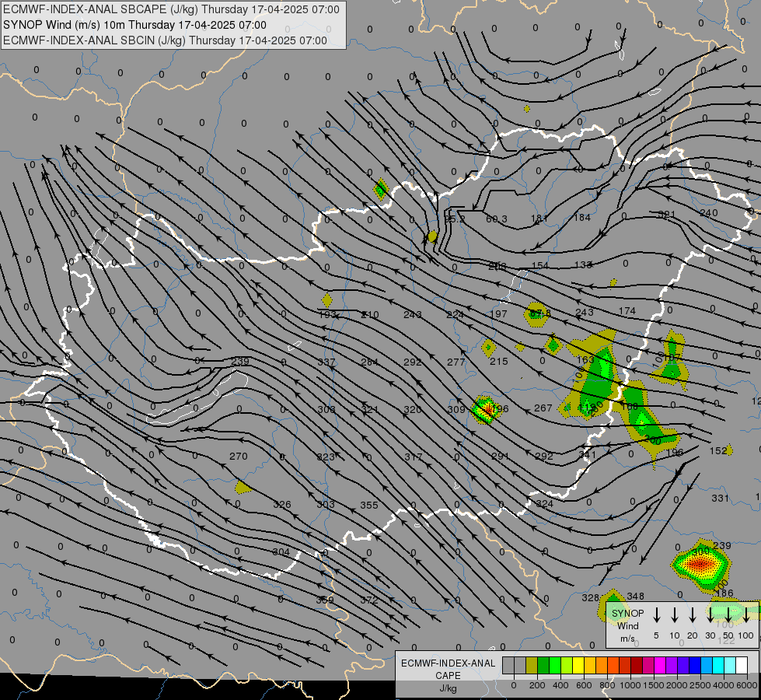Click the SBCAPE title line in header box
761x700 pixels.
point(171,9)
